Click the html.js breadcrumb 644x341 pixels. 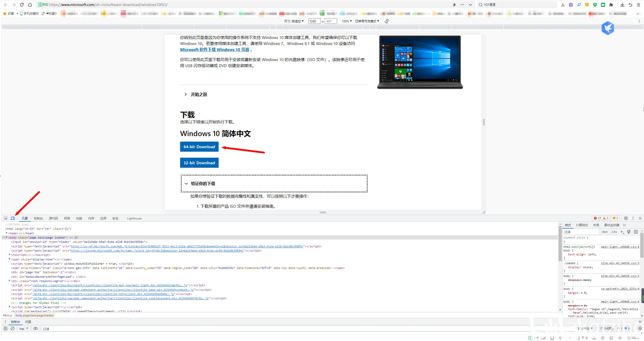8,315
